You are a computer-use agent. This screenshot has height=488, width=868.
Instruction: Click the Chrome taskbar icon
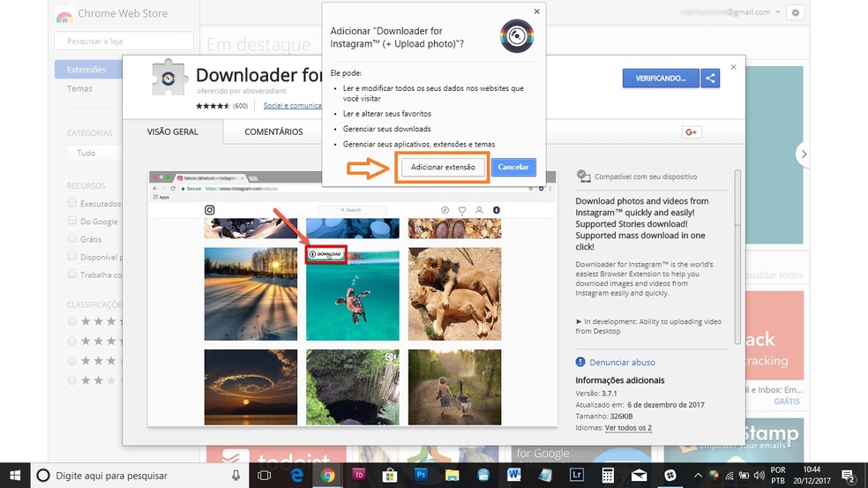(x=328, y=476)
